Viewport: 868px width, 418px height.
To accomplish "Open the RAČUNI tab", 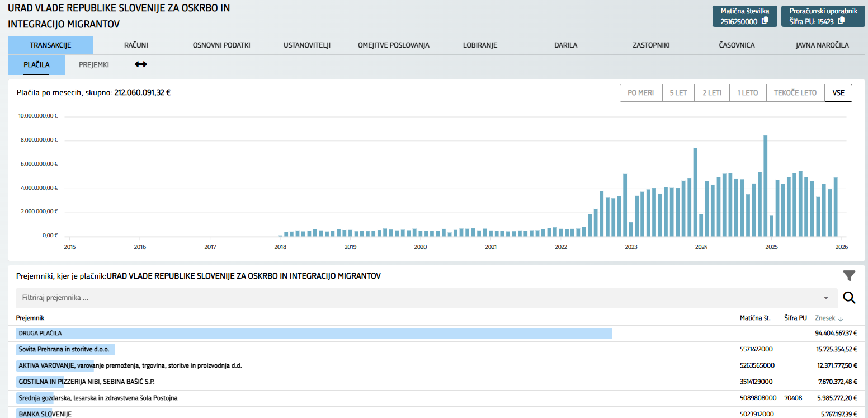I will tap(135, 45).
